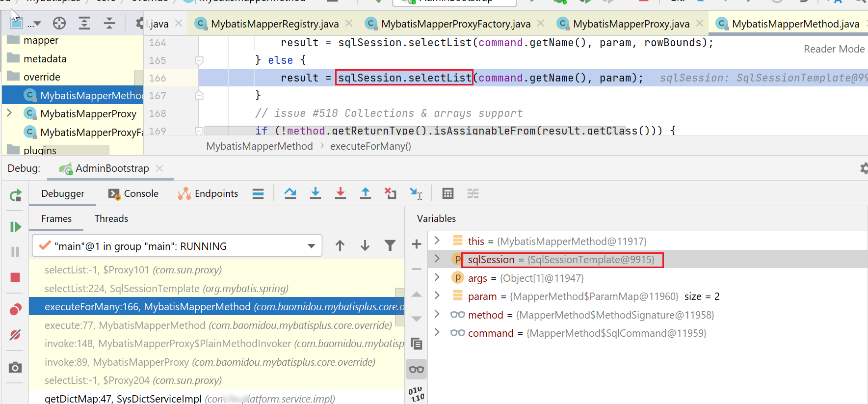Click Trace Current Stream Chain icon
868x404 pixels.
point(473,193)
